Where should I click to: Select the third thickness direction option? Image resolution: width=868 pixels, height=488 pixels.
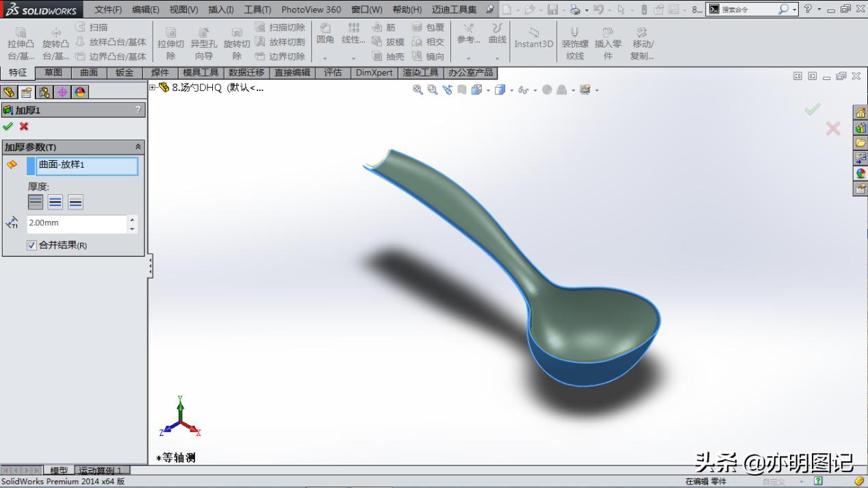click(x=75, y=201)
